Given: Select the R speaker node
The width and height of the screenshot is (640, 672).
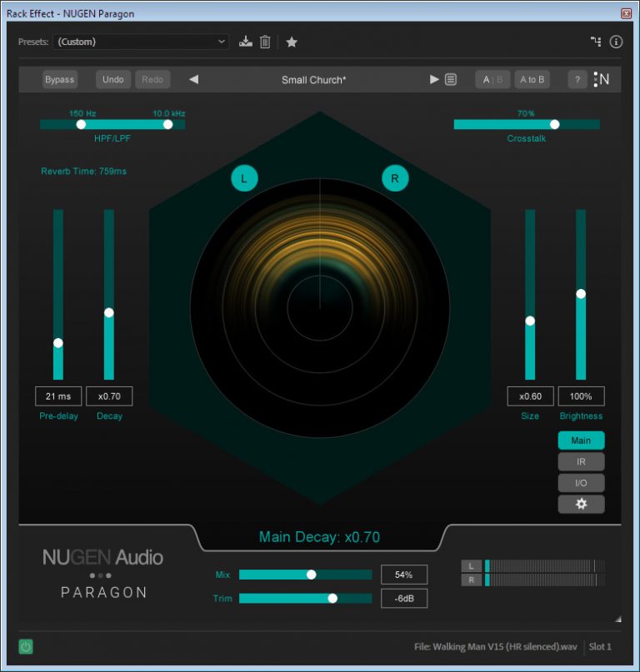Looking at the screenshot, I should 395,178.
